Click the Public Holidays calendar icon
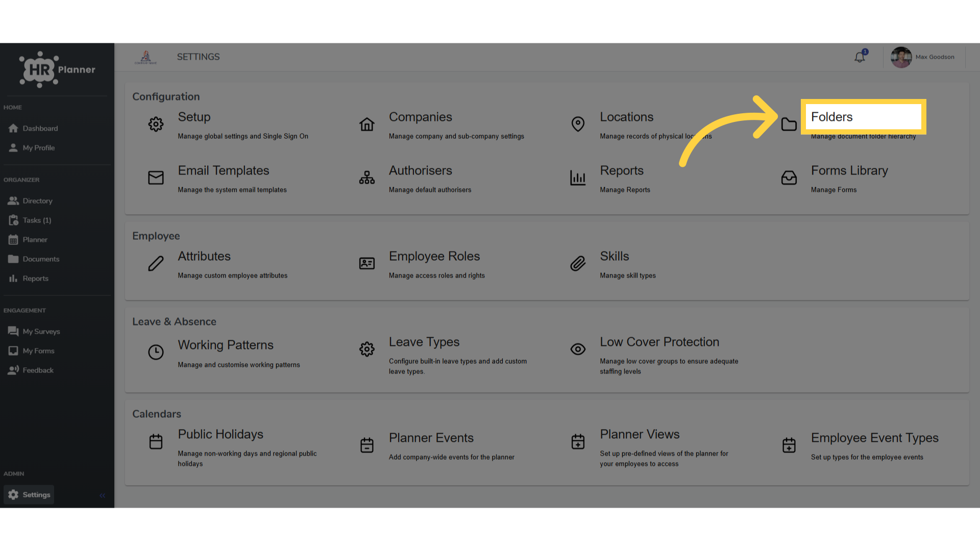 pyautogui.click(x=156, y=441)
